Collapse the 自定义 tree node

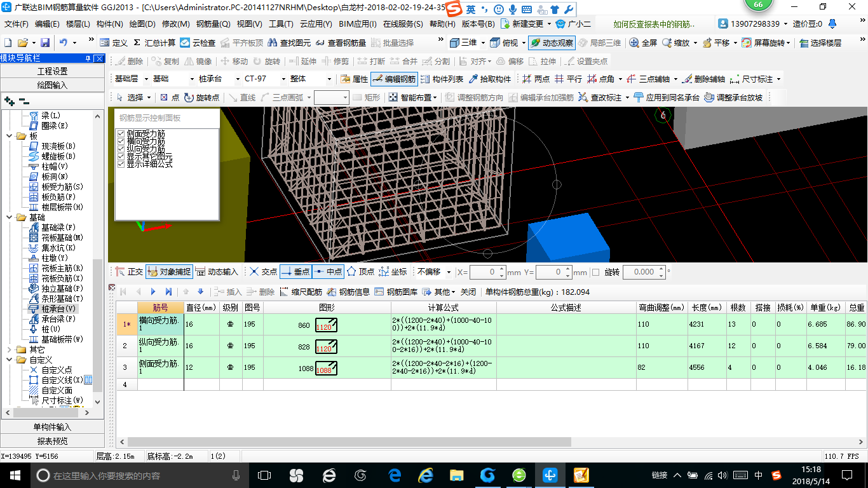(x=9, y=360)
